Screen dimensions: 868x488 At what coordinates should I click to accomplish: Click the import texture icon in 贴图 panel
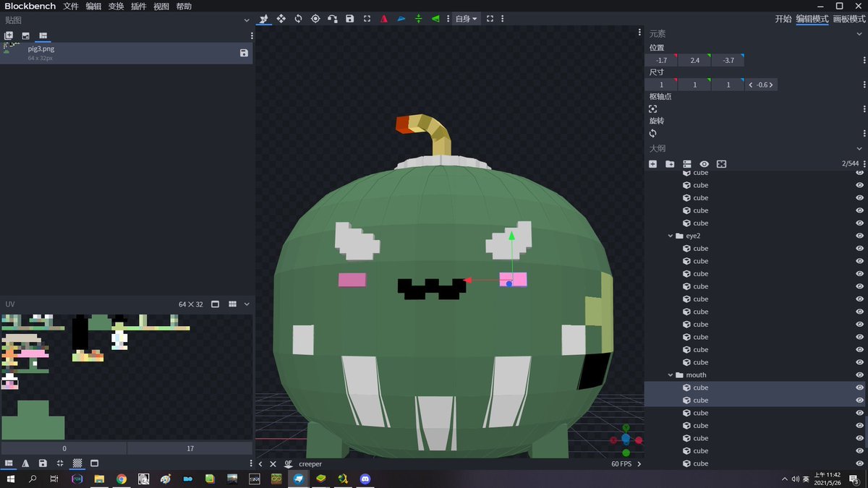[x=9, y=35]
